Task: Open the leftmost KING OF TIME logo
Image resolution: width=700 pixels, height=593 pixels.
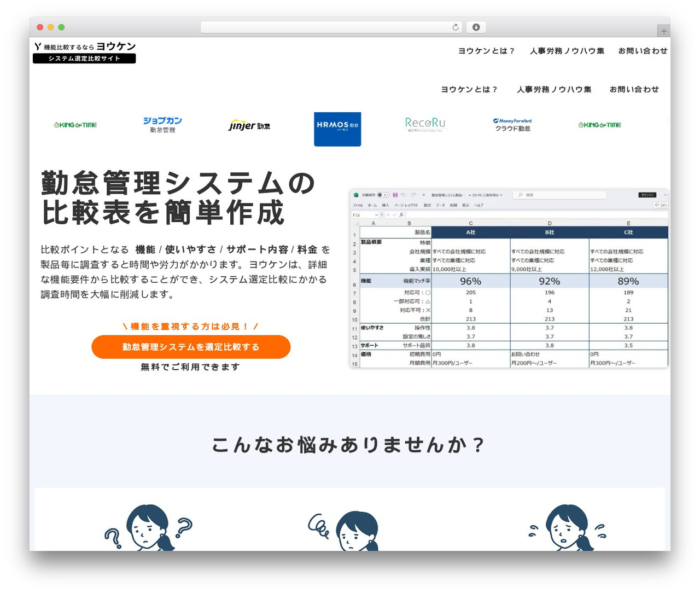Action: pyautogui.click(x=75, y=125)
